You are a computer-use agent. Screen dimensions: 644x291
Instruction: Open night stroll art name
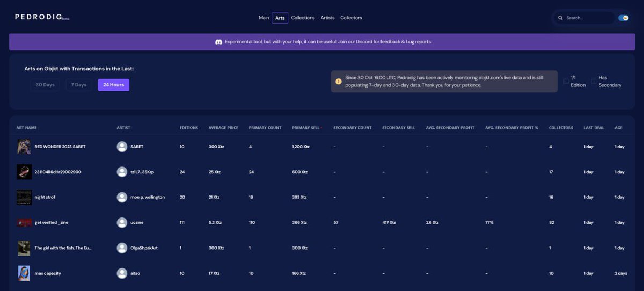[x=45, y=197]
